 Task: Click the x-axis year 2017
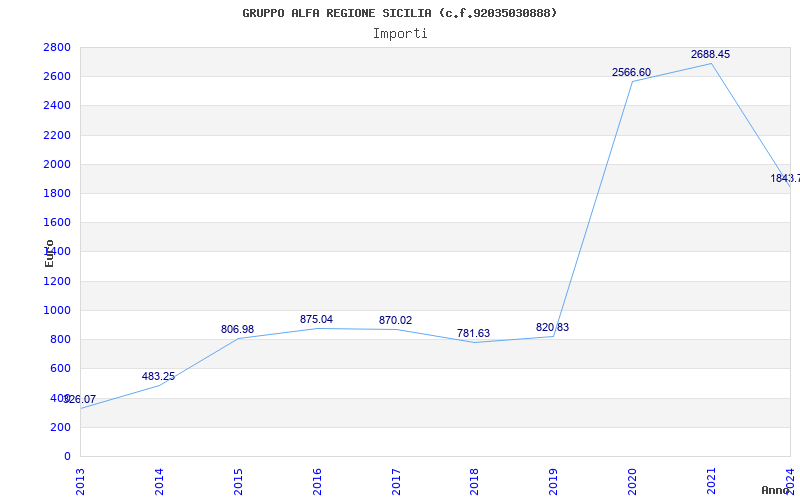(x=396, y=482)
